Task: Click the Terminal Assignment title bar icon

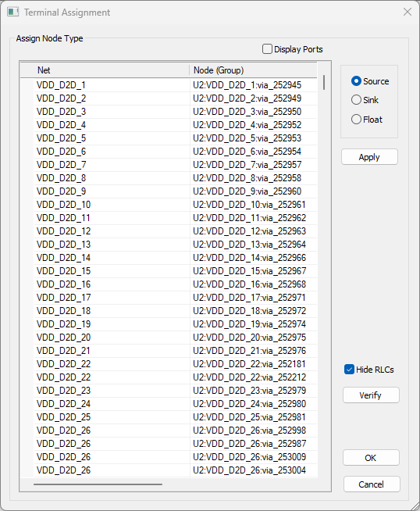Action: (13, 12)
